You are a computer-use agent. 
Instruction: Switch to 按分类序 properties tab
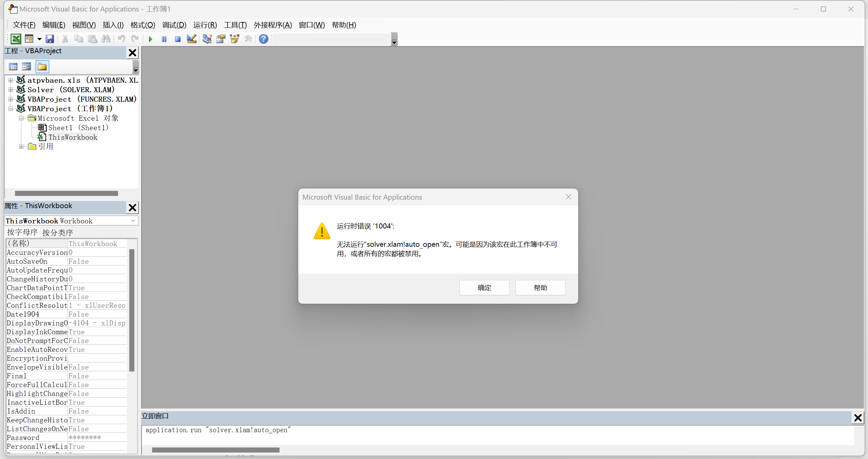click(x=58, y=233)
